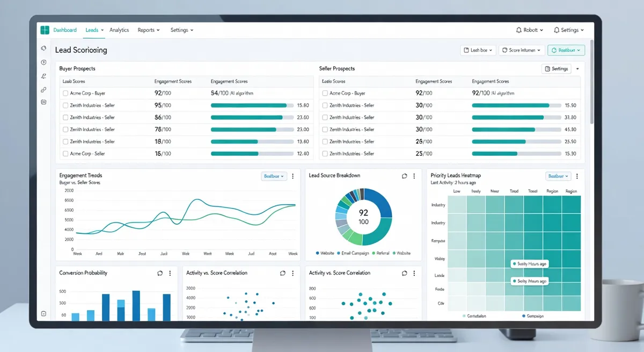644x352 pixels.
Task: Open the green dropdown beside Score Intumen
Action: point(566,50)
